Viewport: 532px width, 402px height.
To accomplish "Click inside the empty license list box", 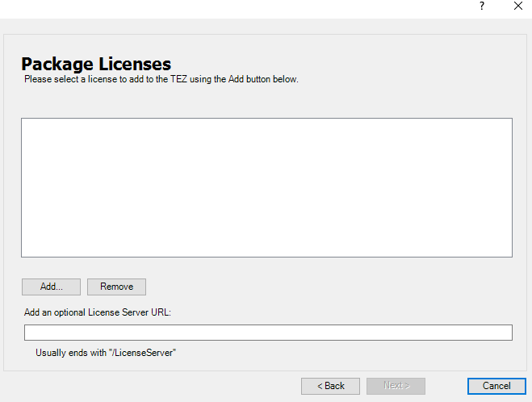I will [266, 187].
